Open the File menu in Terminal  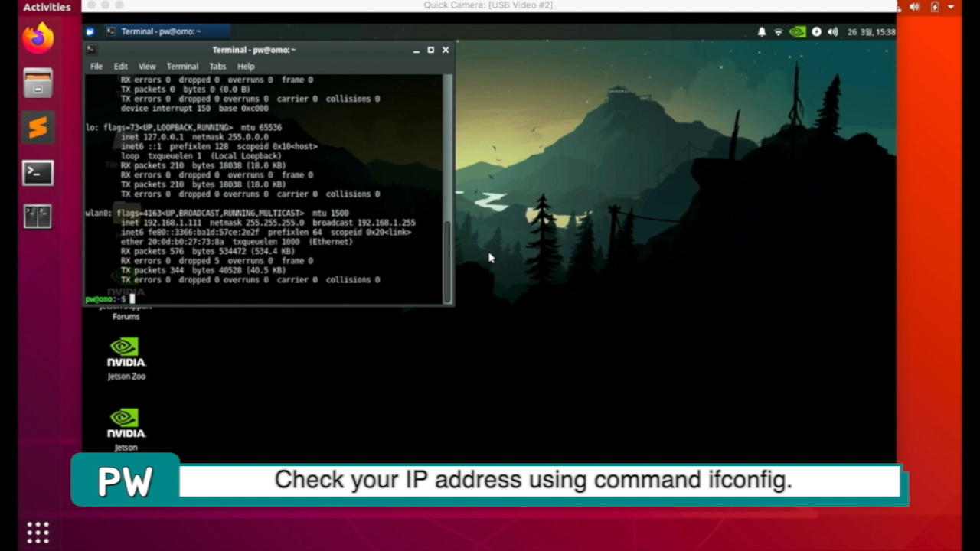tap(96, 67)
